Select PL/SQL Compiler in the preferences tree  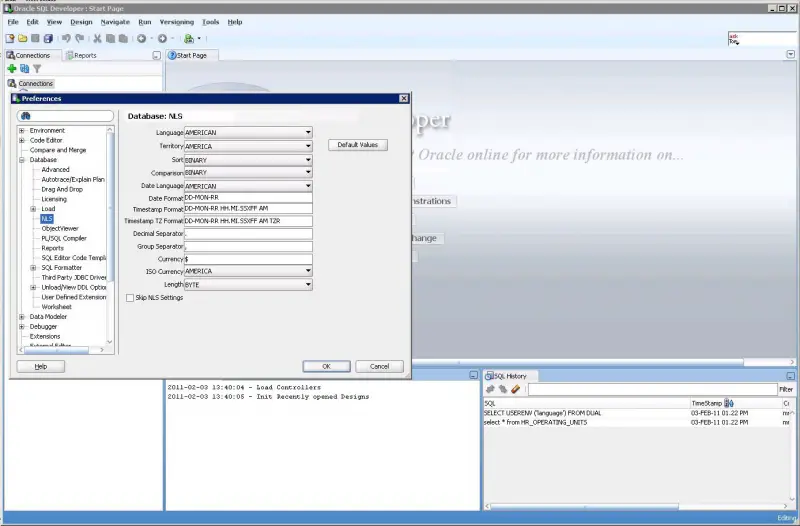pyautogui.click(x=64, y=238)
